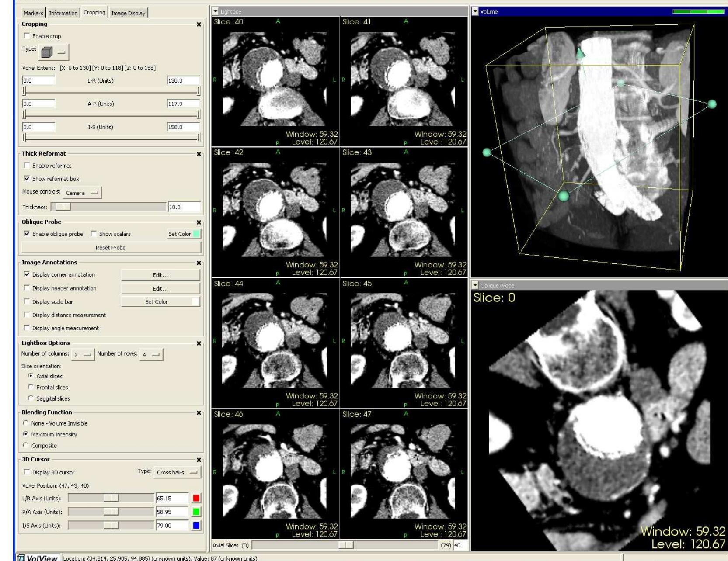Click the Reset Probe button
Screen dimensions: 728x561
(x=111, y=248)
